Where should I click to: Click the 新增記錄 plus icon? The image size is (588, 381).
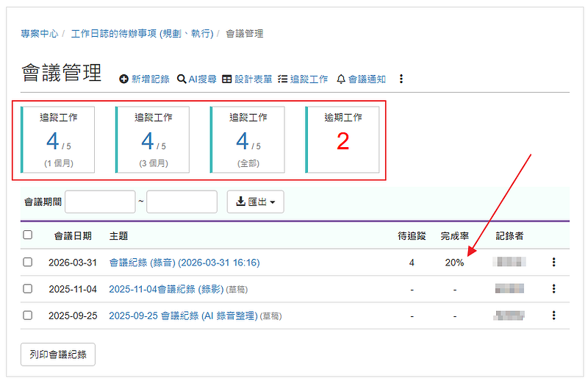coord(124,79)
